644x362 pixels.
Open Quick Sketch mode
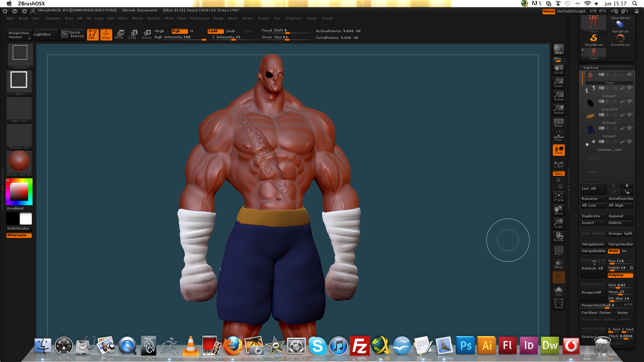[x=73, y=34]
